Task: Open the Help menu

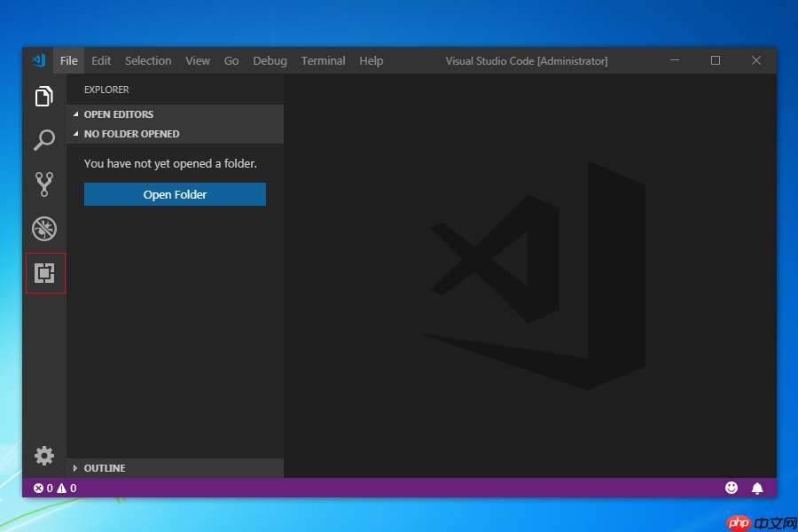Action: tap(371, 60)
